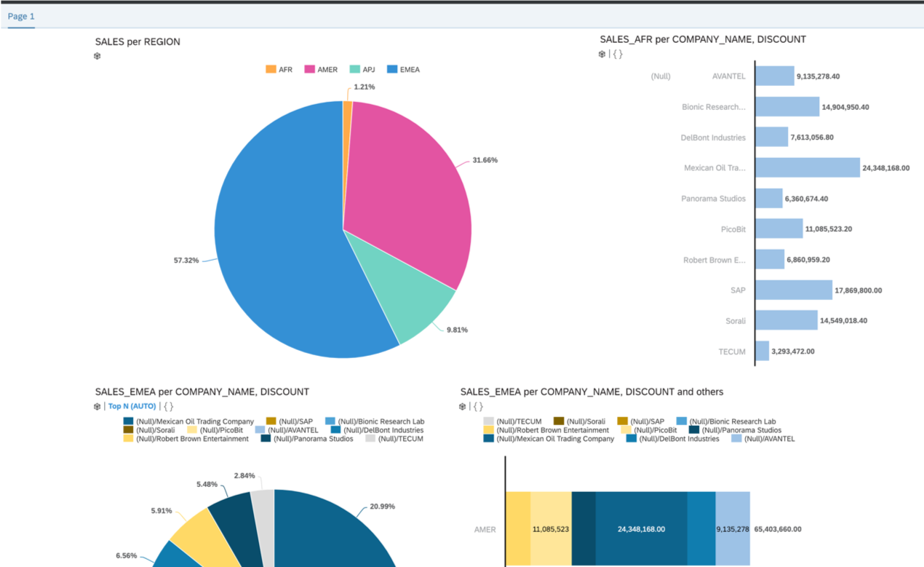
Task: Click the cube icon under SALES per REGION title
Action: (x=97, y=56)
